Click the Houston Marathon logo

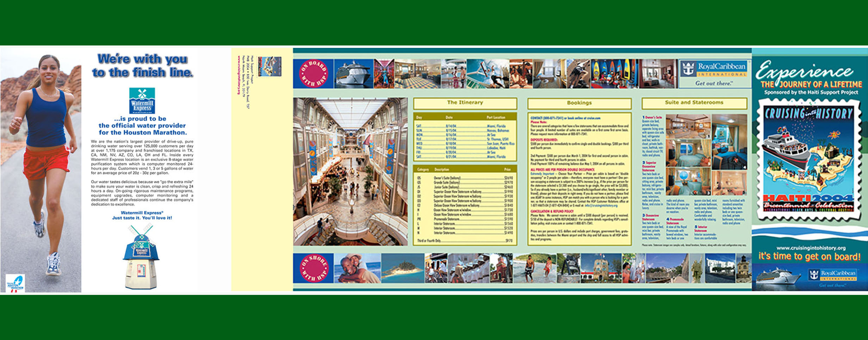(x=15, y=283)
